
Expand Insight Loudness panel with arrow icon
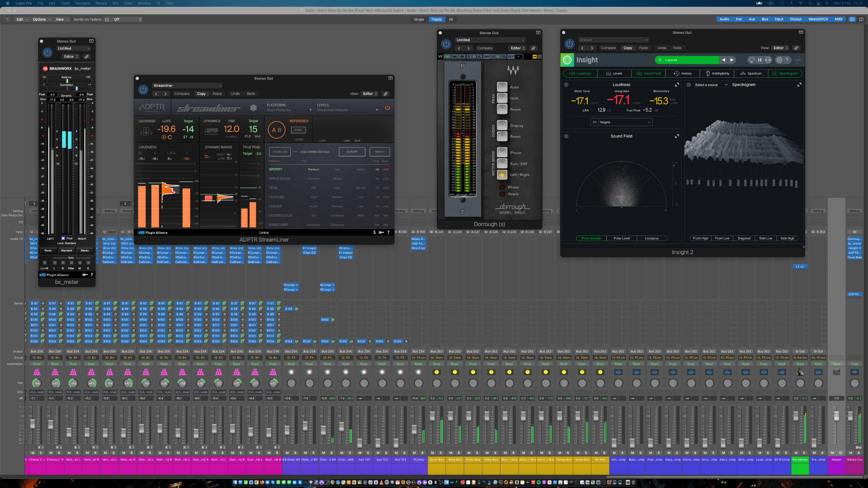point(677,85)
